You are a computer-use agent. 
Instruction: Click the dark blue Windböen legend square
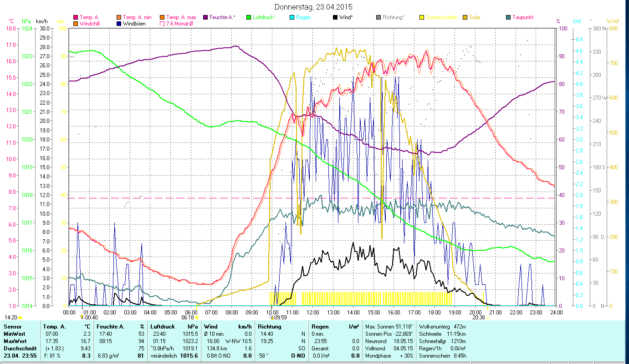coord(119,24)
